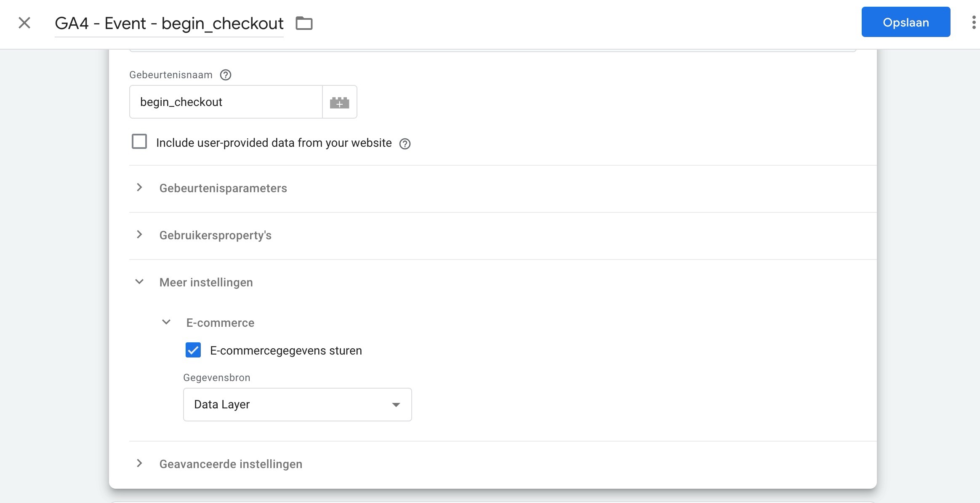This screenshot has width=980, height=503.
Task: Open the Gegevensbron Data Layer dropdown
Action: pyautogui.click(x=298, y=405)
